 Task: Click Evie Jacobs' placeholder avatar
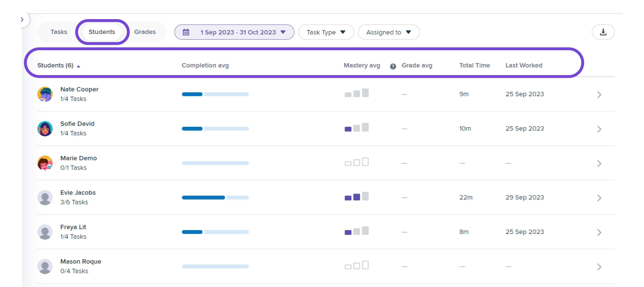pos(45,198)
